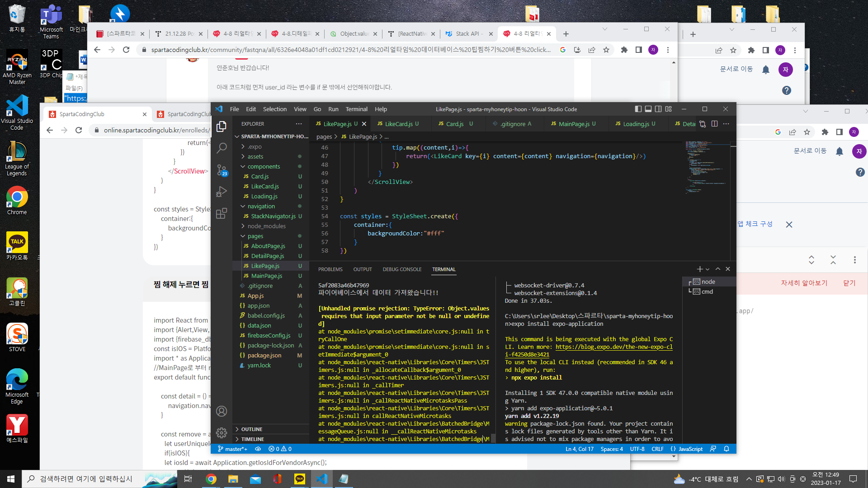This screenshot has height=488, width=868.
Task: Open Chrome extensions puzzle icon in spartacodingclub.kr window
Action: 624,50
